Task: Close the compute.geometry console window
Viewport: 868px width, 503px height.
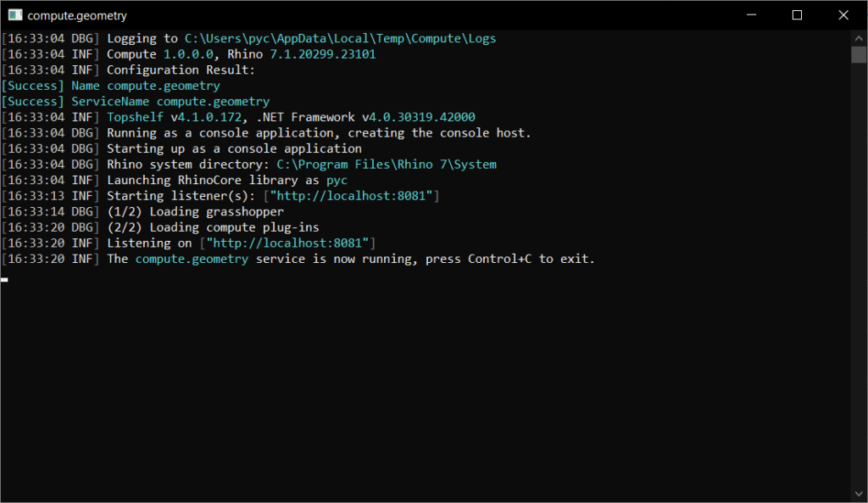Action: click(x=843, y=15)
